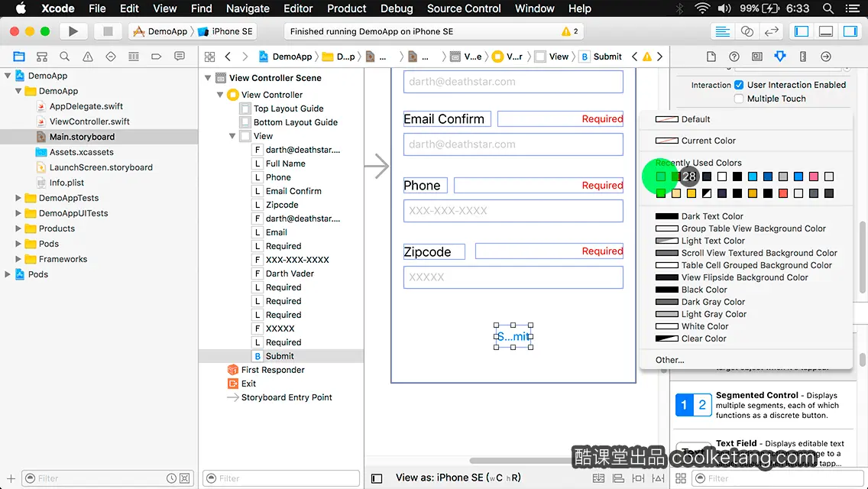Show the Identity inspector

pyautogui.click(x=756, y=57)
